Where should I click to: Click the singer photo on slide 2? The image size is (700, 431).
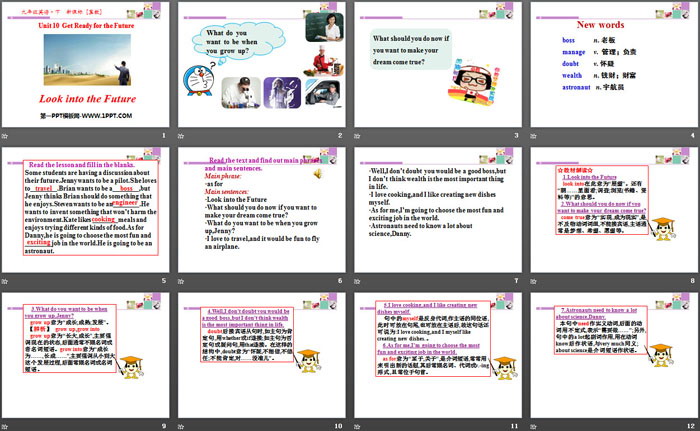[282, 92]
